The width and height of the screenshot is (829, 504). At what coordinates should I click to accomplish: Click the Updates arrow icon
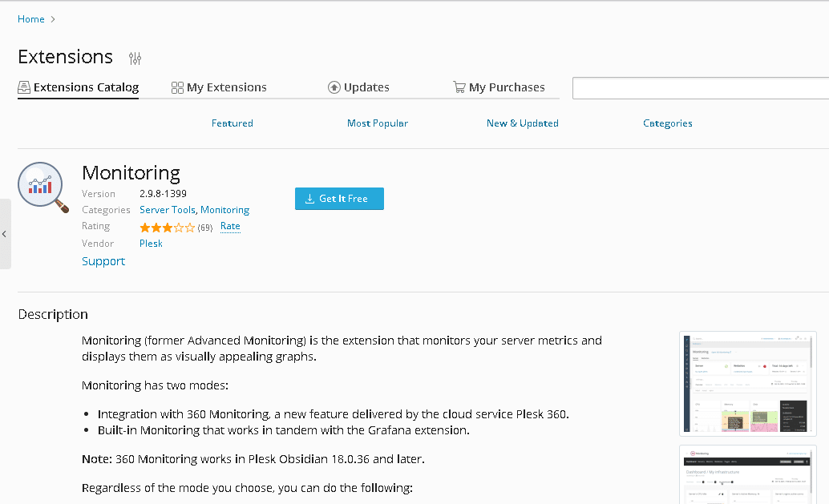(334, 87)
